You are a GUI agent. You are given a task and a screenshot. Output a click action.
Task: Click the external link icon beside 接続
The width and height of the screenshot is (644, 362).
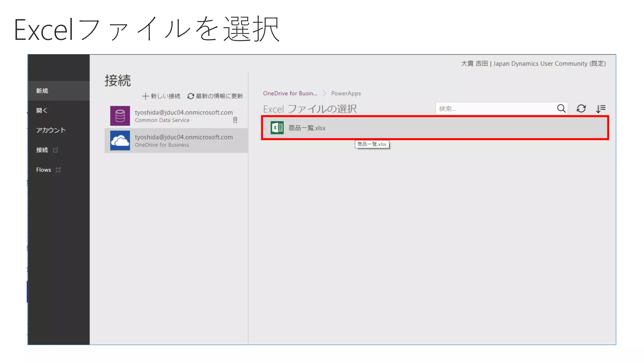coord(56,150)
